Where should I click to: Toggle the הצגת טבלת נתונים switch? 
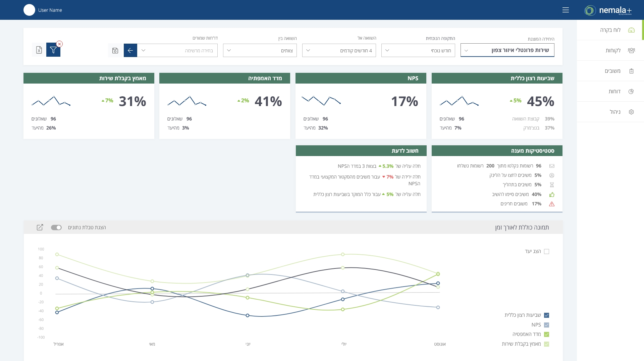[56, 227]
